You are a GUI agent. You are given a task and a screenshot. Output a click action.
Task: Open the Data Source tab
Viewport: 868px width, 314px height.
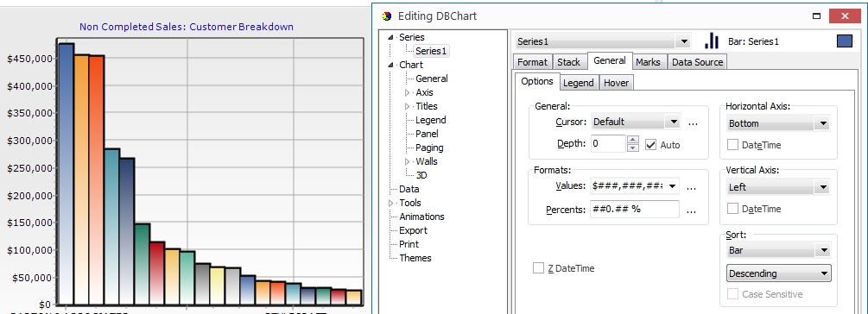(x=697, y=62)
